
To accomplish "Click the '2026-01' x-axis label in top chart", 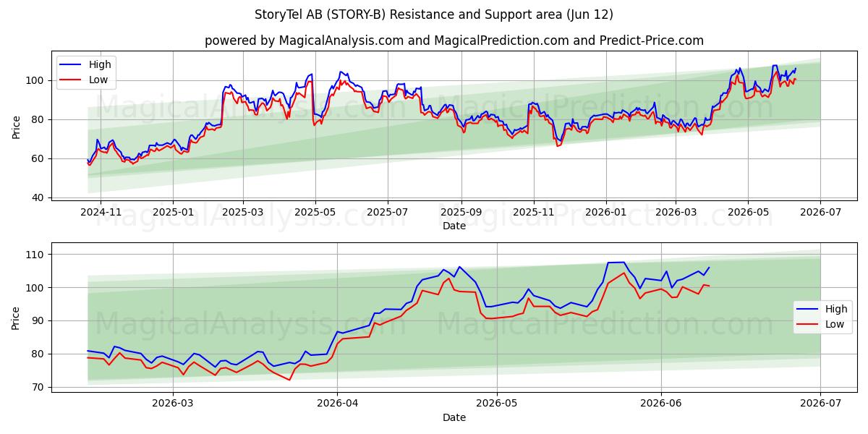I will [606, 212].
